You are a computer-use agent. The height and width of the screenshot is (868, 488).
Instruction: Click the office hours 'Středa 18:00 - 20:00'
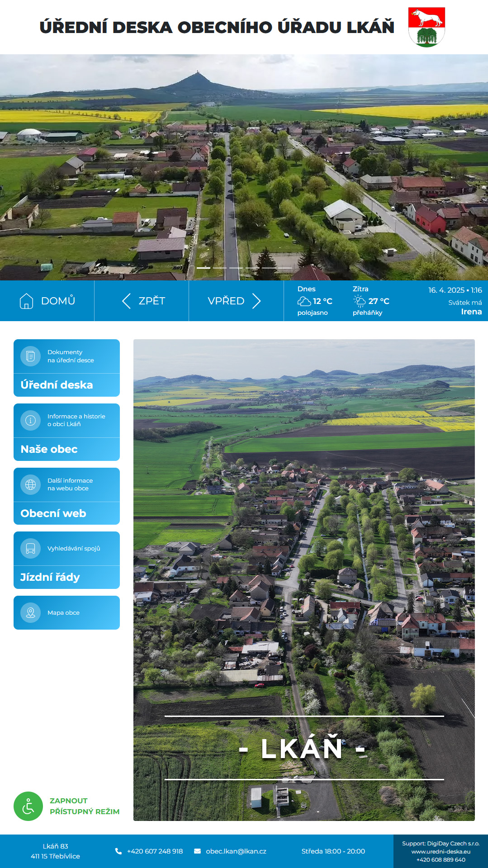click(333, 851)
